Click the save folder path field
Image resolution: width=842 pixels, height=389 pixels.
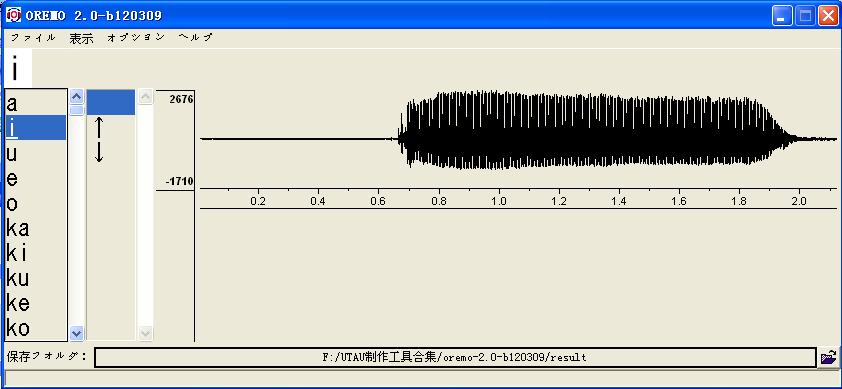(x=455, y=357)
